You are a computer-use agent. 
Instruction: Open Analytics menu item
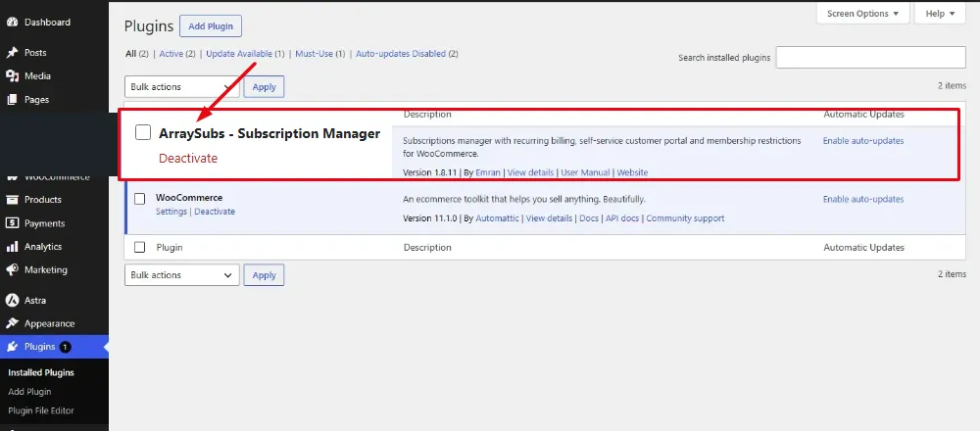[43, 246]
